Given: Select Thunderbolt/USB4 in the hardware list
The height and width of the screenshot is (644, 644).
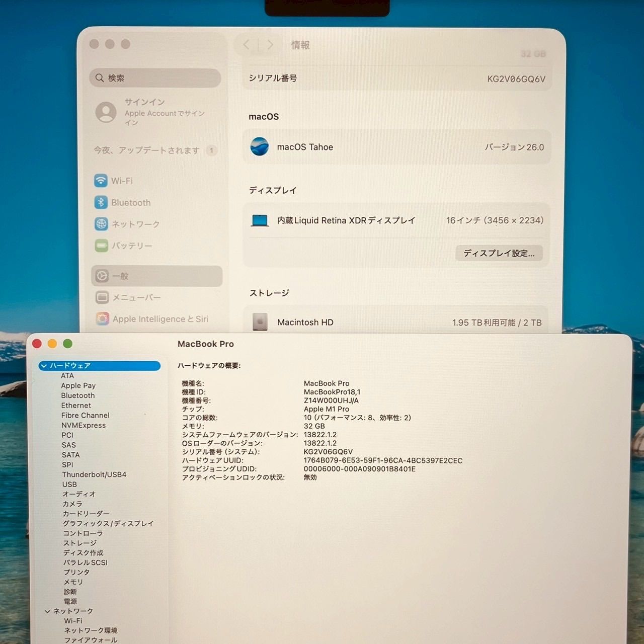Looking at the screenshot, I should coord(94,474).
